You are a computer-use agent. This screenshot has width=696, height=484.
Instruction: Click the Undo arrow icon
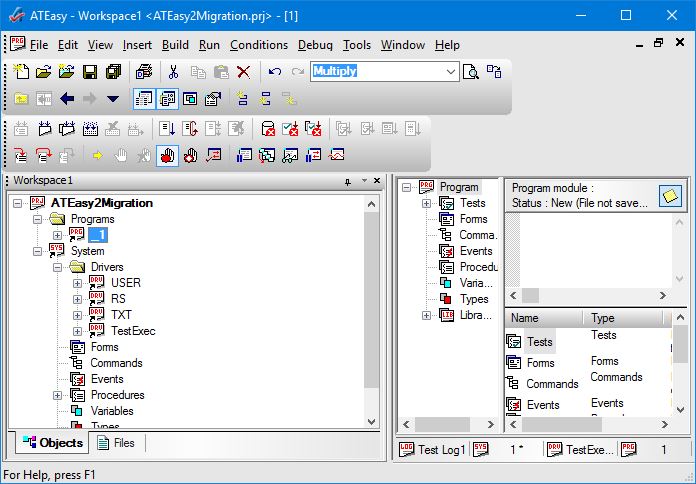click(275, 71)
